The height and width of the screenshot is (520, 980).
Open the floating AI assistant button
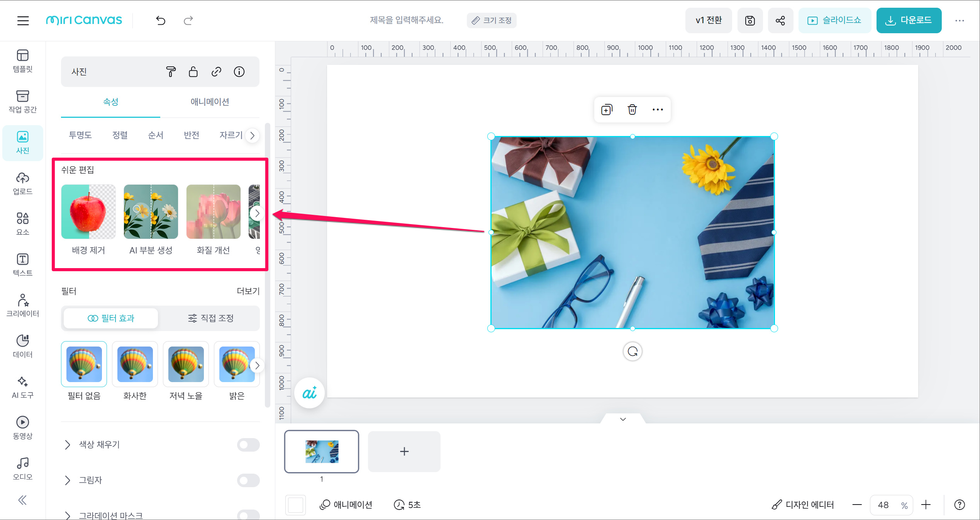coord(309,393)
